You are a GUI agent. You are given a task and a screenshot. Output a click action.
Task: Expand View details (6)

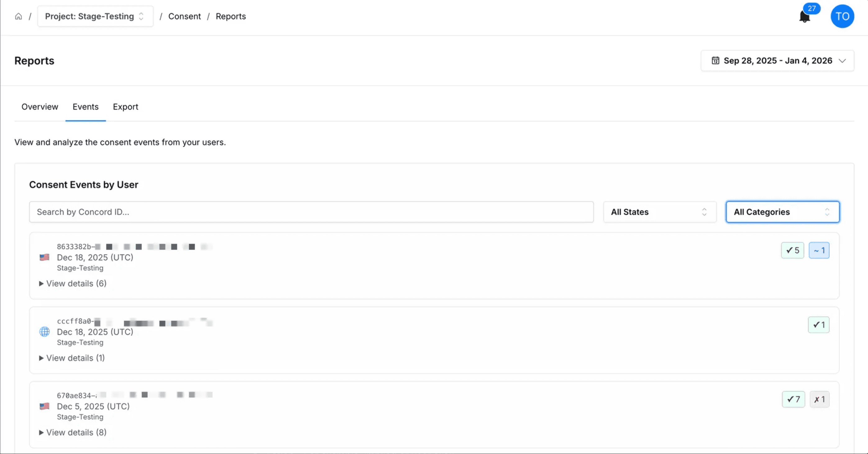[x=73, y=283]
